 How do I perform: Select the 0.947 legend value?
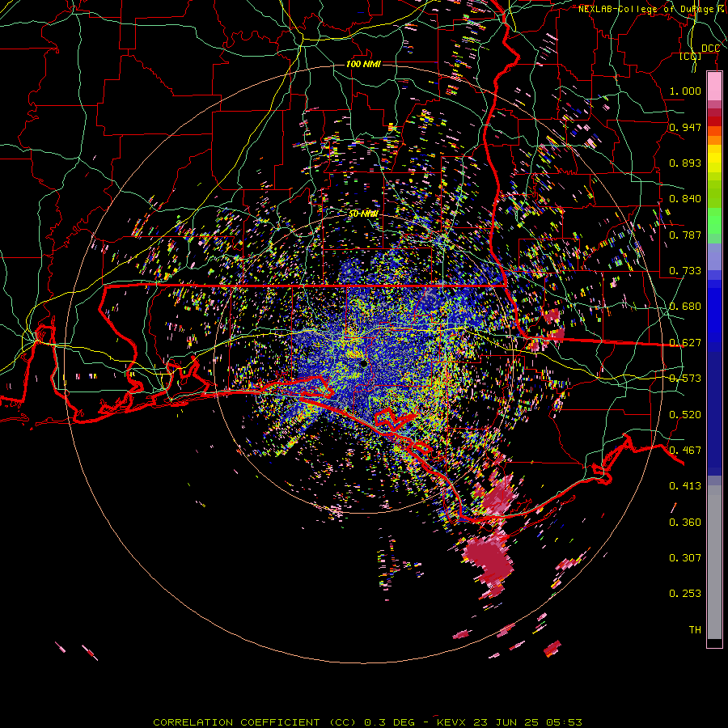point(685,127)
